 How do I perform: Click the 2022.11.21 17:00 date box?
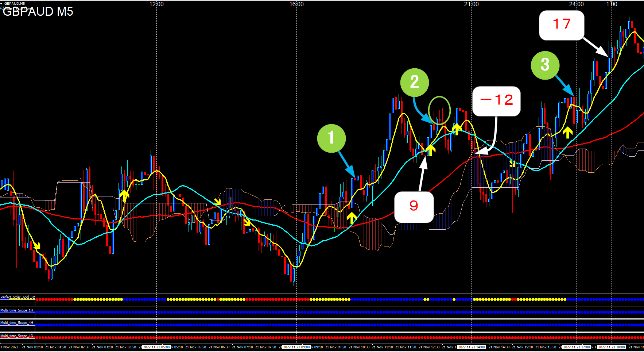pyautogui.click(x=577, y=347)
